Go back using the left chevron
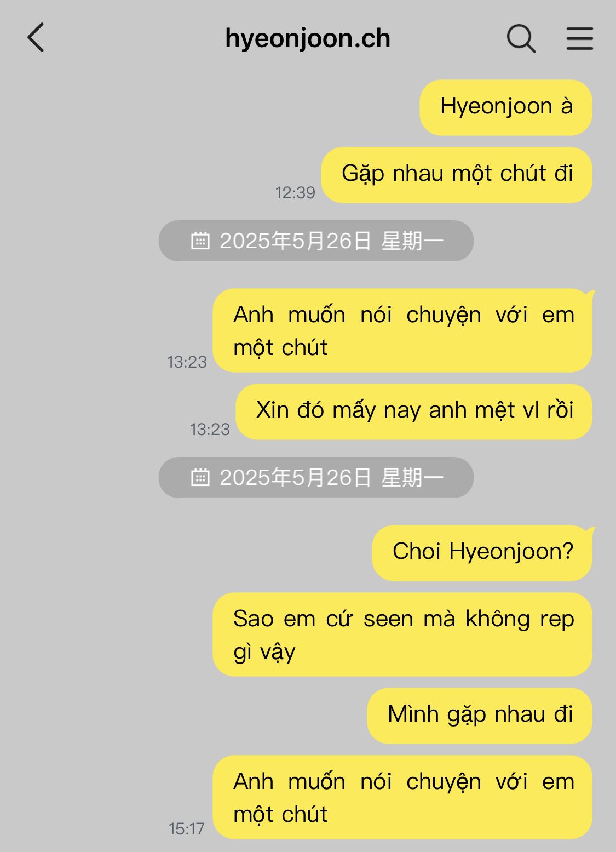The width and height of the screenshot is (616, 852). (x=36, y=38)
